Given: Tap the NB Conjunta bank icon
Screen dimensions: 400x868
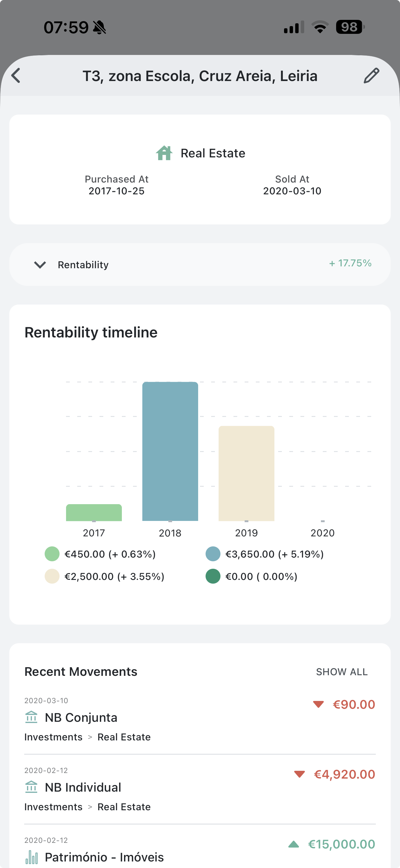Looking at the screenshot, I should 31,717.
